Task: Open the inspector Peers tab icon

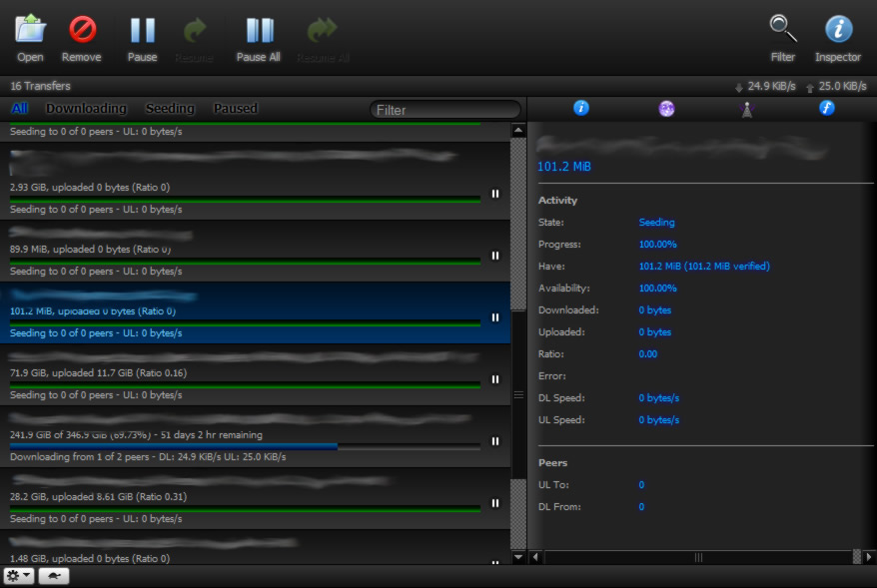Action: tap(666, 109)
